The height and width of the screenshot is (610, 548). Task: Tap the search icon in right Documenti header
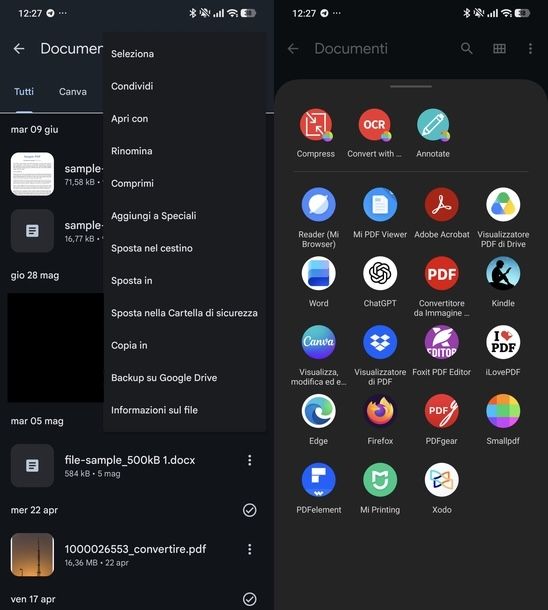pyautogui.click(x=466, y=49)
